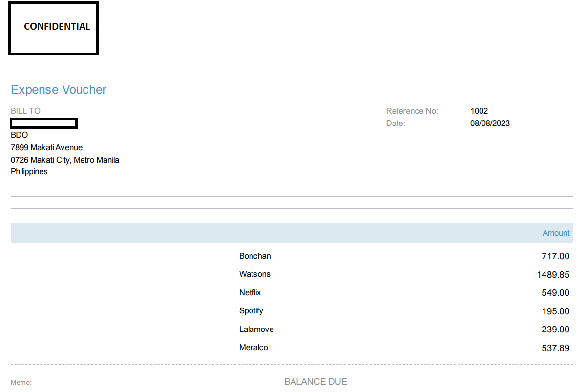This screenshot has height=392, width=587.
Task: Click the Date: label
Action: click(x=396, y=124)
